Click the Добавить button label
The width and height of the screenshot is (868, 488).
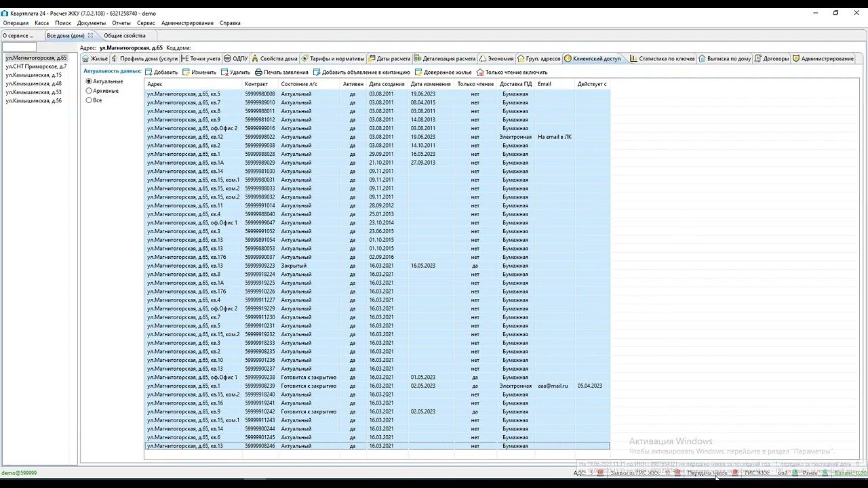165,72
